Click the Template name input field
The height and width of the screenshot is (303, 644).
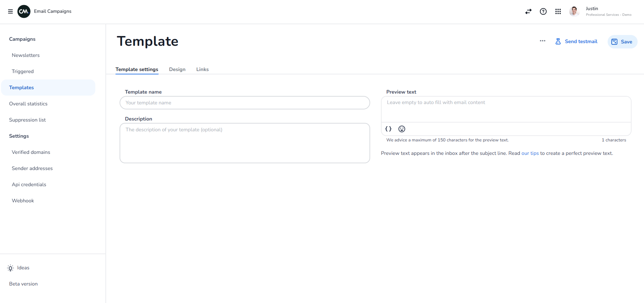(x=245, y=103)
